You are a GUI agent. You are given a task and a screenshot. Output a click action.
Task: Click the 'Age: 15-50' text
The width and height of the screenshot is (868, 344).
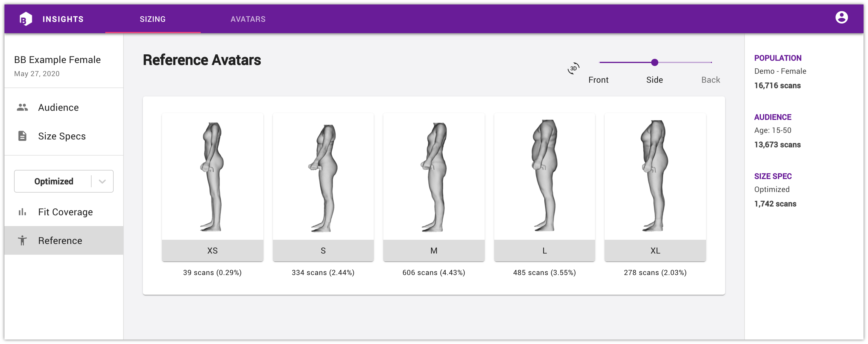click(773, 130)
